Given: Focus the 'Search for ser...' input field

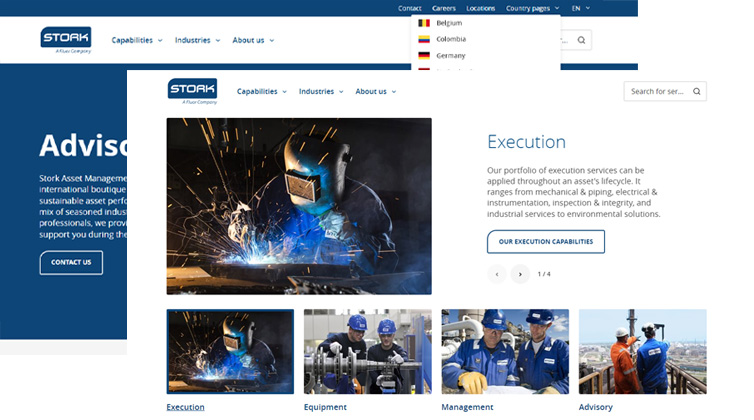Looking at the screenshot, I should [657, 91].
